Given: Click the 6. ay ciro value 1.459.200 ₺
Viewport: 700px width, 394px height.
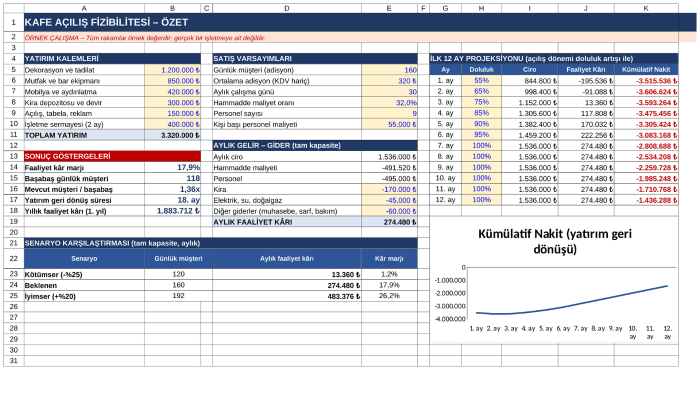Looking at the screenshot, I should [529, 135].
